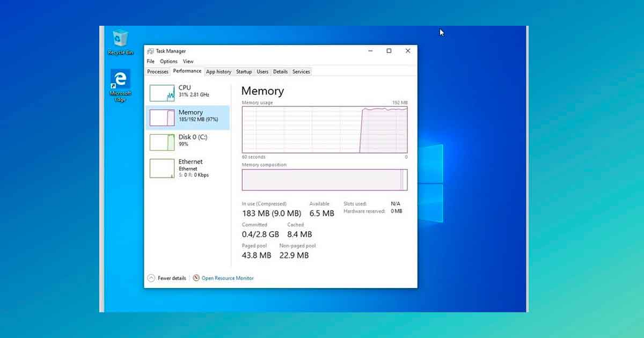Click the Disk 0 (C:) label
The image size is (644, 338).
point(193,137)
